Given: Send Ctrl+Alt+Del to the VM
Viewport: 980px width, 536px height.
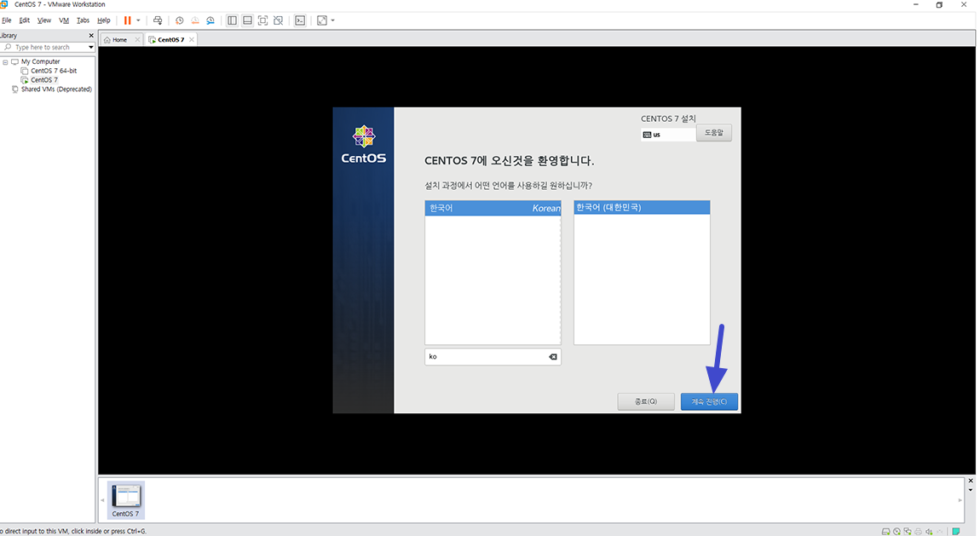Looking at the screenshot, I should coord(158,20).
